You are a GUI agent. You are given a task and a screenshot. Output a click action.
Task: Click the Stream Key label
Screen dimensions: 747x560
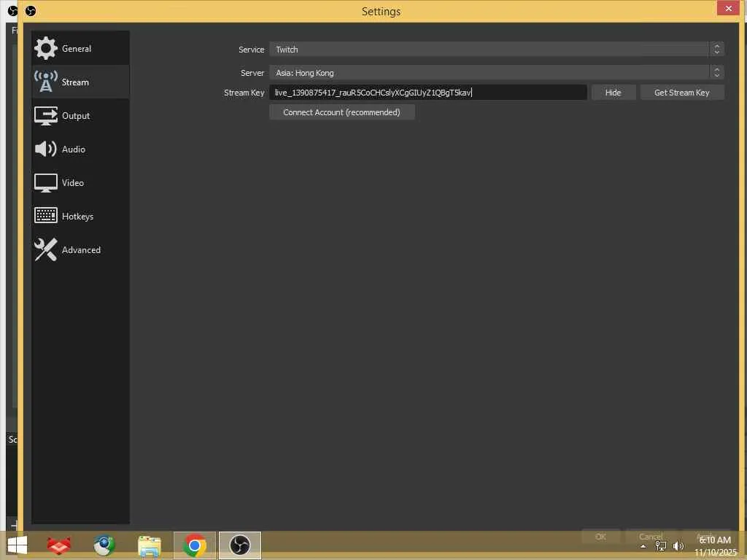point(244,93)
